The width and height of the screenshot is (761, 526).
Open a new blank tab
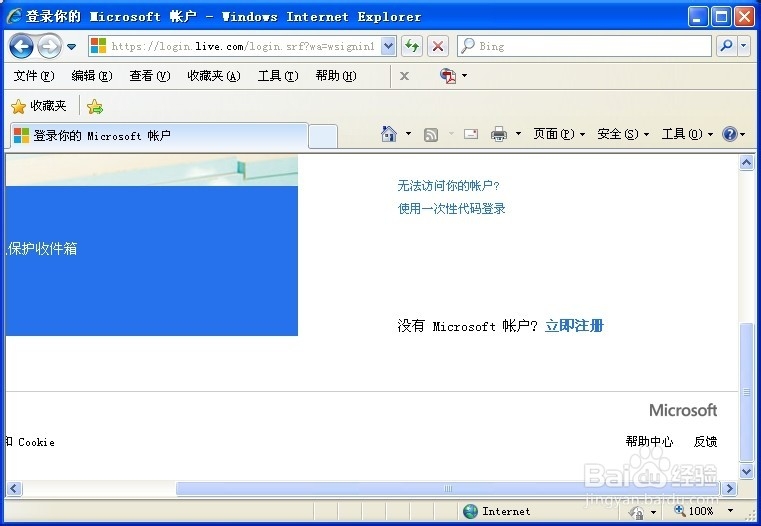tap(323, 136)
